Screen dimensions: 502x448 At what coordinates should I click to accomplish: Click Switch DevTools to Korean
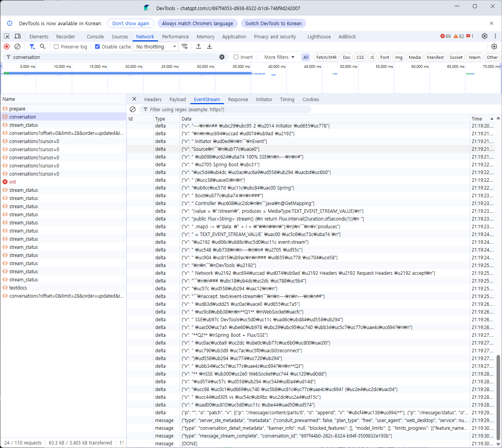[273, 23]
